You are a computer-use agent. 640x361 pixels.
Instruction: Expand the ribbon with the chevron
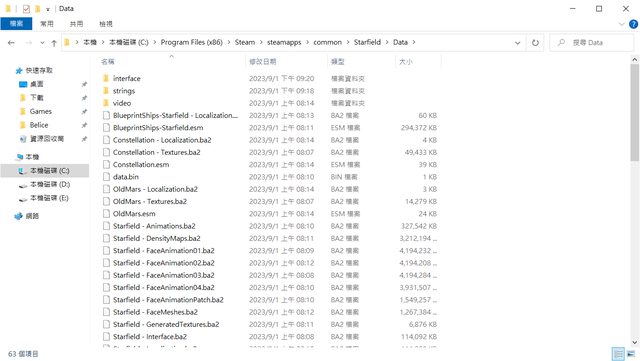point(622,24)
